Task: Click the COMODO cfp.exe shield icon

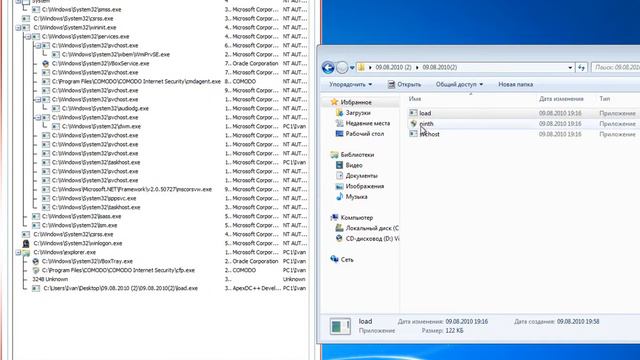Action: pos(36,270)
